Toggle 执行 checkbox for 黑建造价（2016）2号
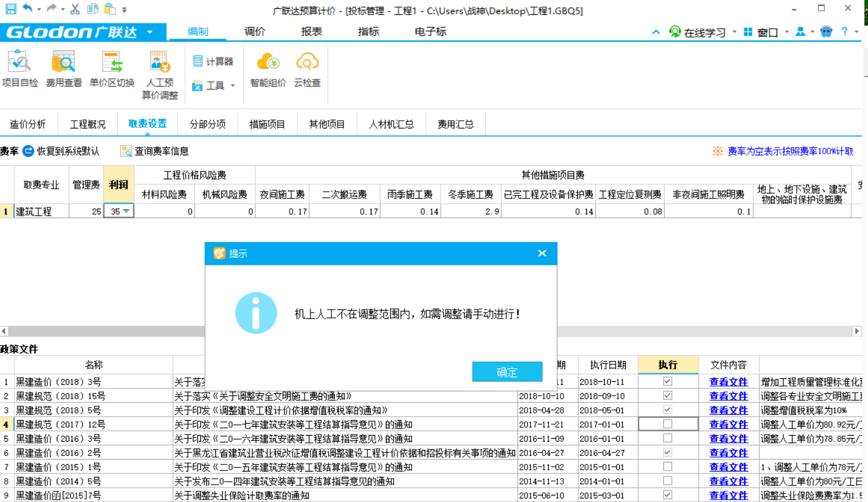The image size is (868, 502). pyautogui.click(x=668, y=452)
